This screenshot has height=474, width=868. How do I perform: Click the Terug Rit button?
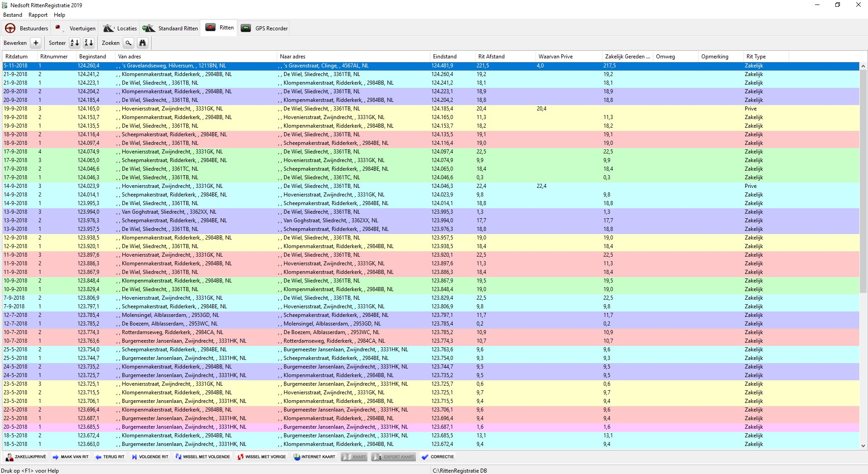coord(110,457)
